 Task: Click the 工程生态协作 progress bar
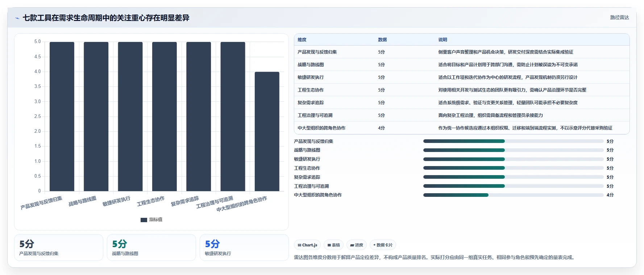[514, 168]
